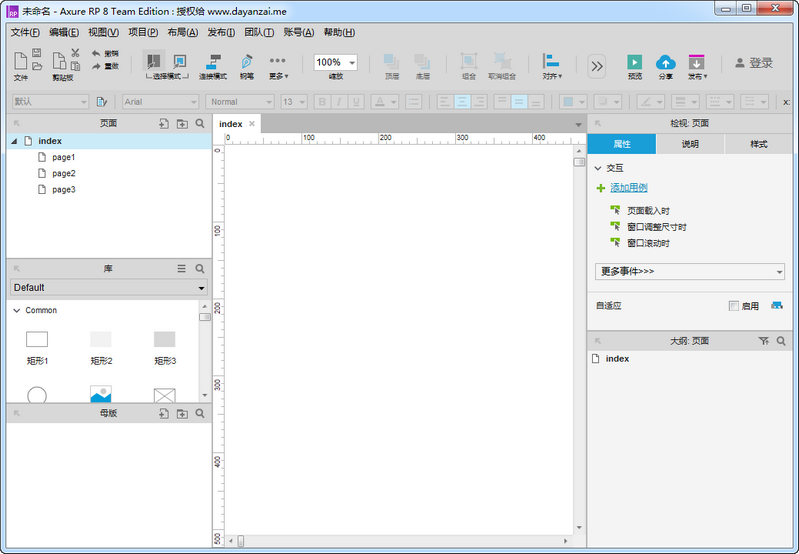Click the 矩形1 rectangle widget
799x554 pixels.
(37, 340)
